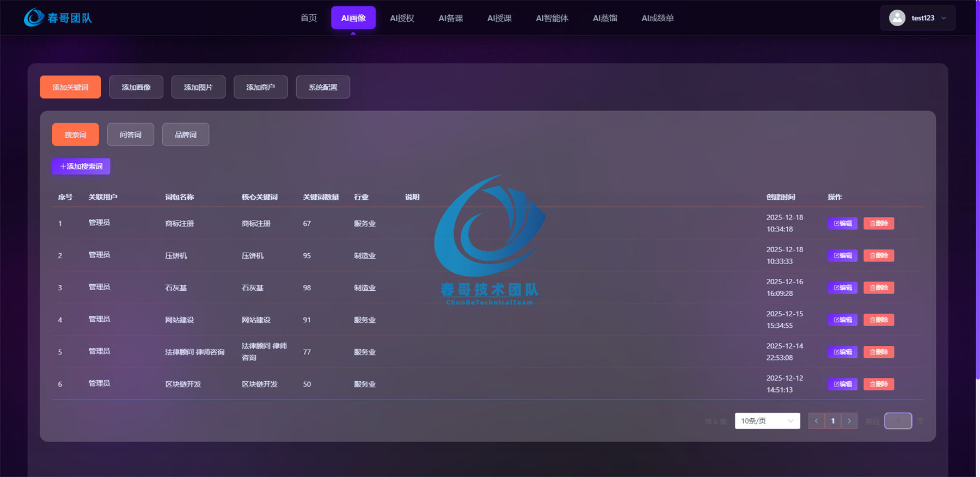Screen dimensions: 980x477
Task: Switch to the 品牌词 tab
Action: click(x=186, y=134)
